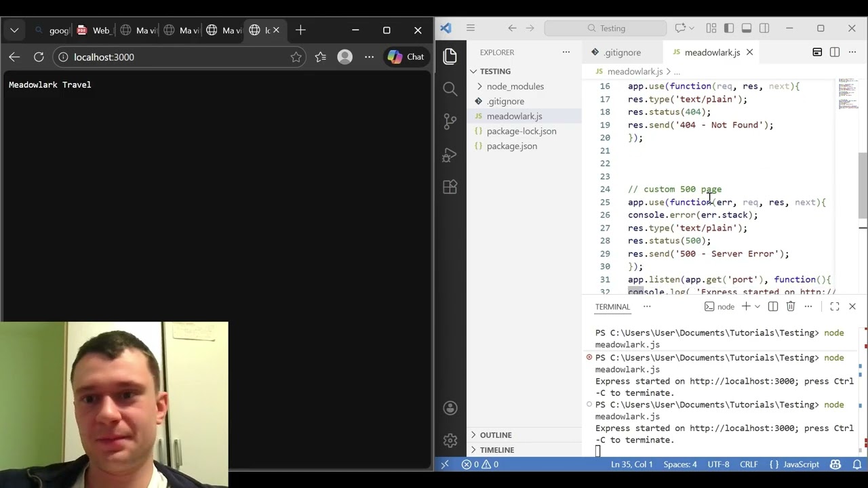Open problems errors and warnings status item
The width and height of the screenshot is (868, 488).
[480, 464]
